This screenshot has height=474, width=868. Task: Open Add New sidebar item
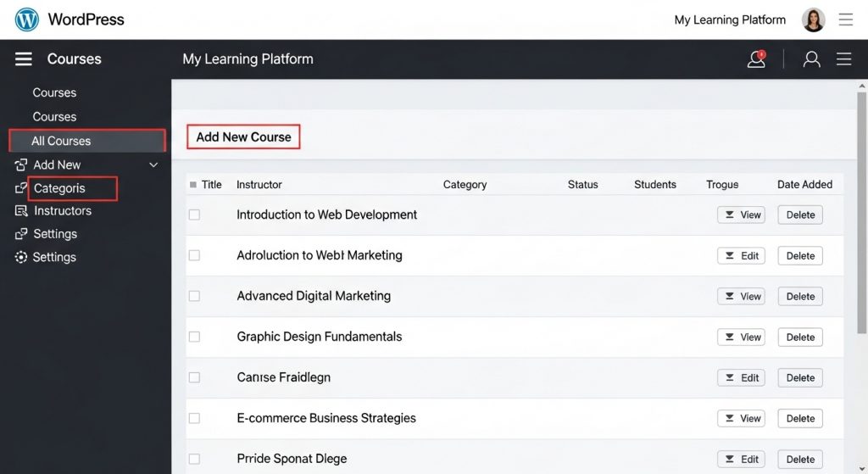pyautogui.click(x=57, y=165)
